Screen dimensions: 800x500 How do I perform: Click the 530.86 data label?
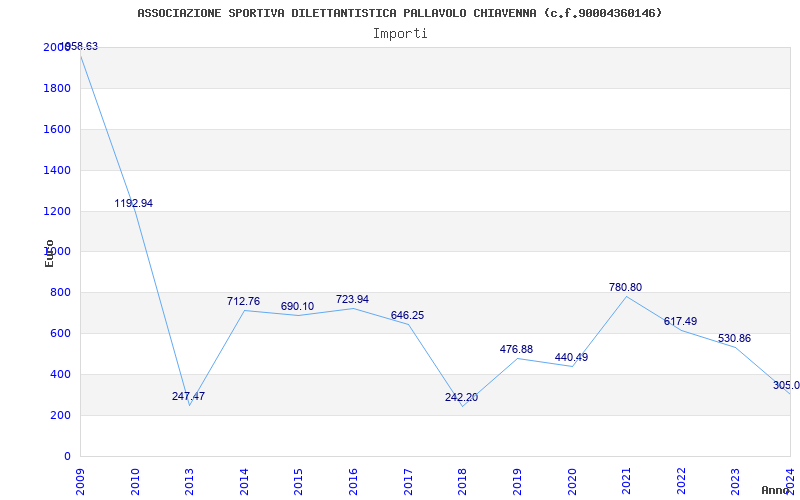click(734, 339)
